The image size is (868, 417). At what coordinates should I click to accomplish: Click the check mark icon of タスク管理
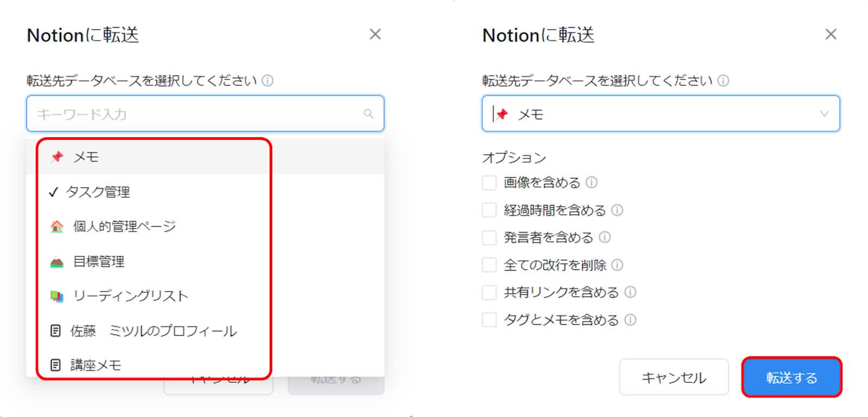point(53,192)
